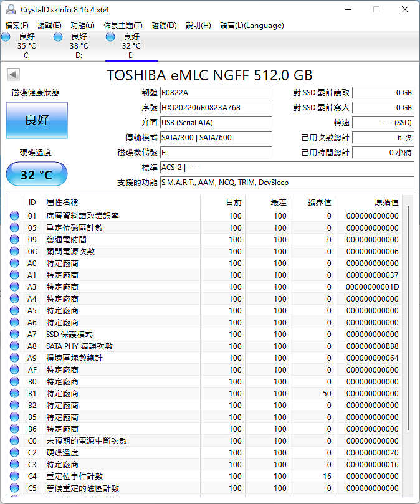Screen dimensions: 420x504
Task: Open the 磁碟(D) menu
Action: (x=165, y=26)
